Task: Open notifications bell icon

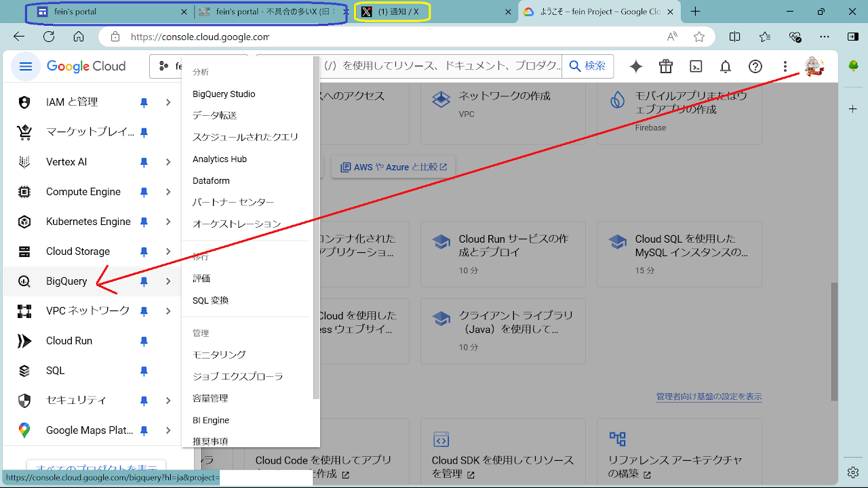Action: [x=726, y=66]
